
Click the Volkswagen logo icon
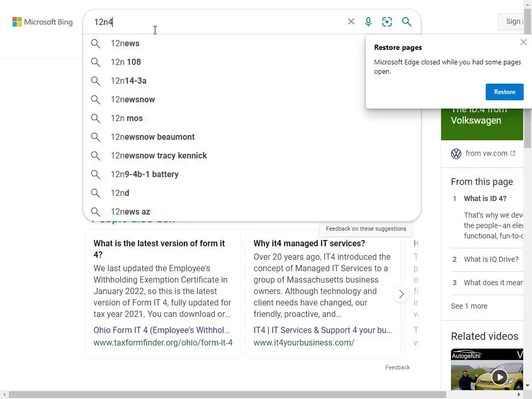point(456,154)
